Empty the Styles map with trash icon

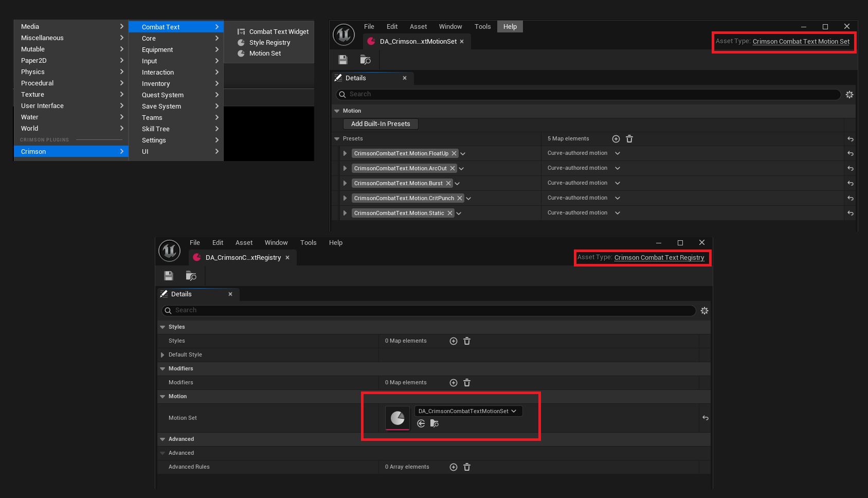(x=467, y=341)
